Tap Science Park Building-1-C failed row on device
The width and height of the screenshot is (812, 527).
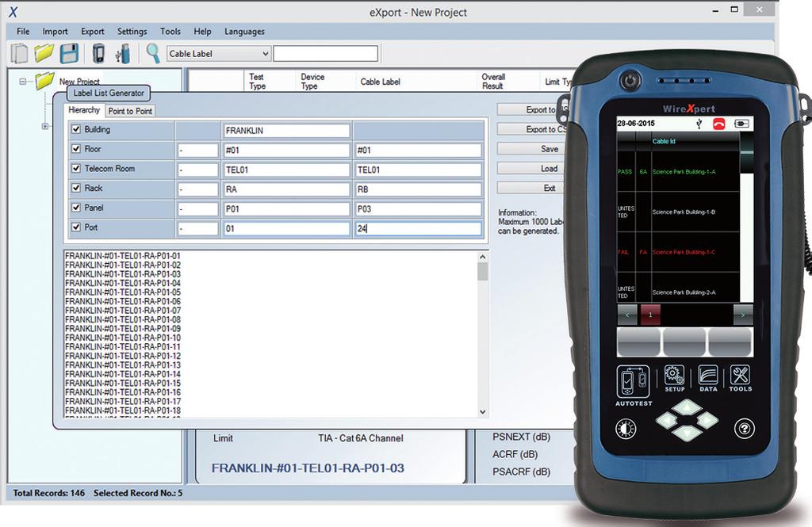[x=678, y=252]
